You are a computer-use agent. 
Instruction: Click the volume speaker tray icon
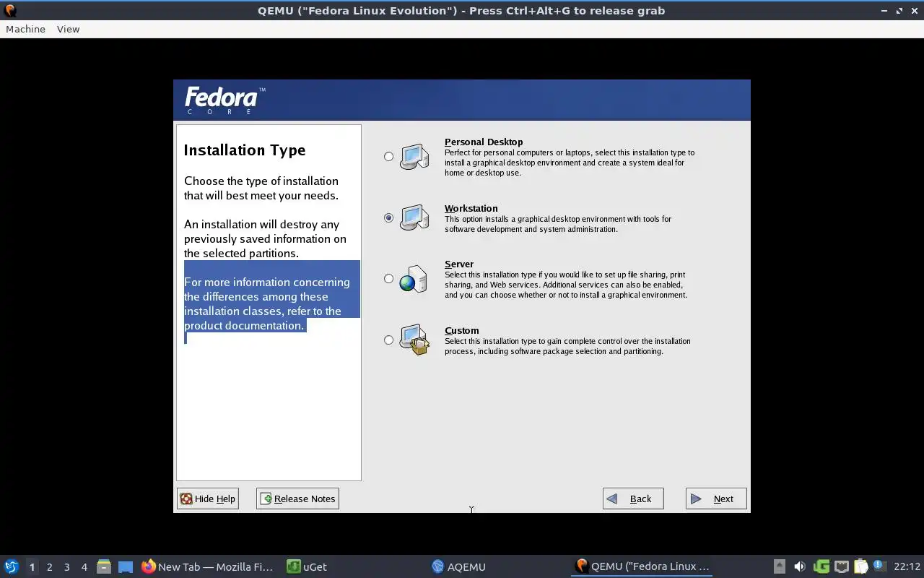(799, 566)
